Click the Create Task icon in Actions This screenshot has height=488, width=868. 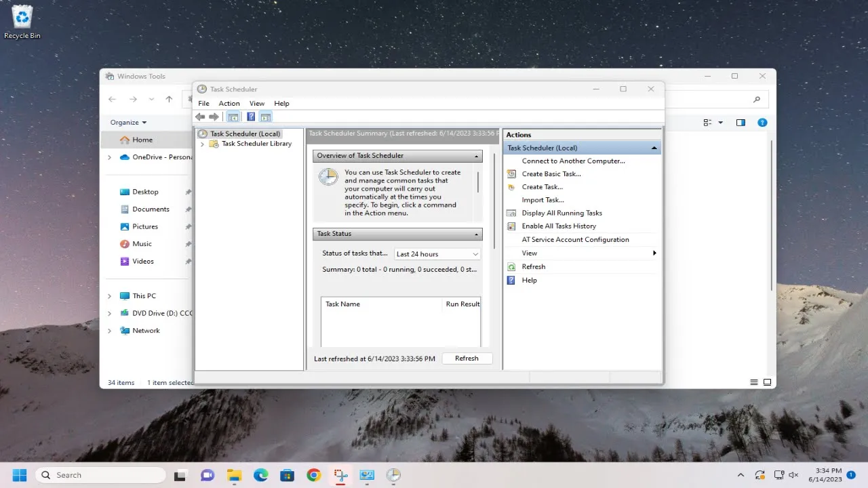(511, 187)
